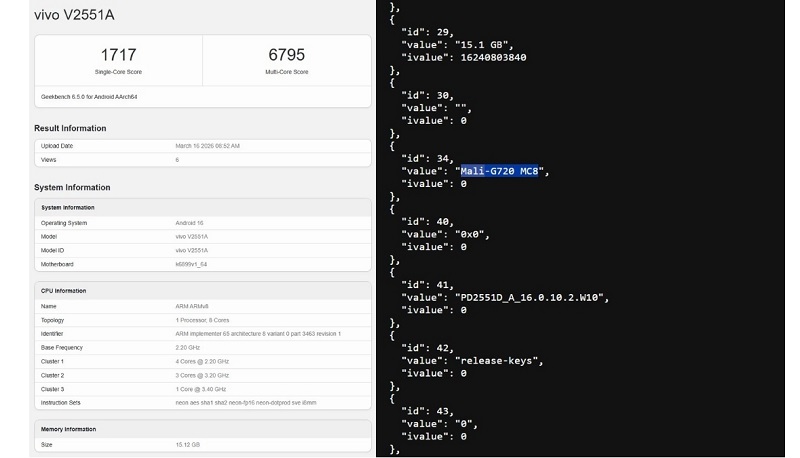Select "3 Cores @ 3.20 GHz" value
This screenshot has width=800, height=458.
pyautogui.click(x=202, y=375)
